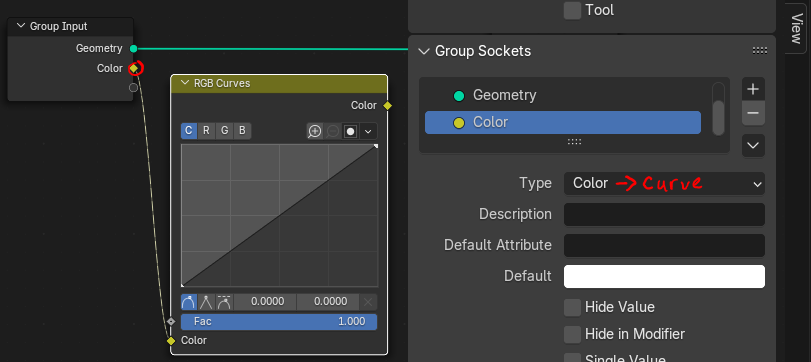Image resolution: width=811 pixels, height=362 pixels.
Task: Select the Auto handle type icon
Action: point(189,301)
